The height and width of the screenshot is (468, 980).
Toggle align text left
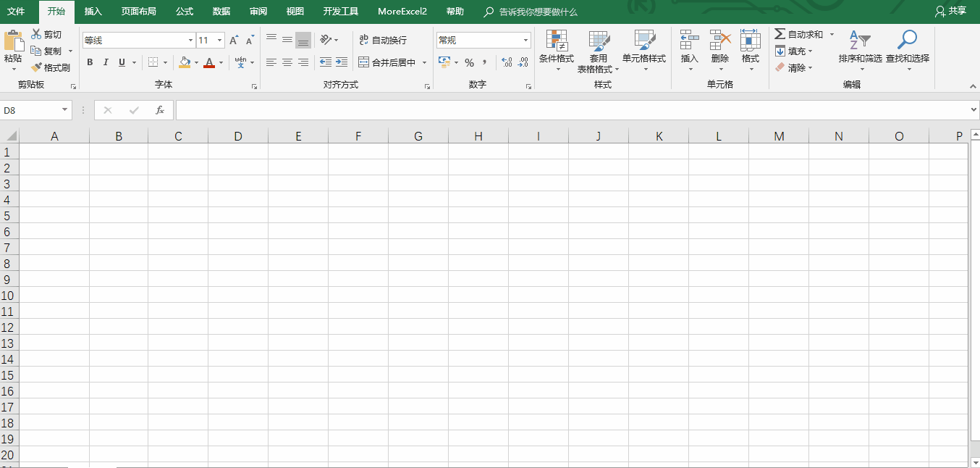coord(271,62)
